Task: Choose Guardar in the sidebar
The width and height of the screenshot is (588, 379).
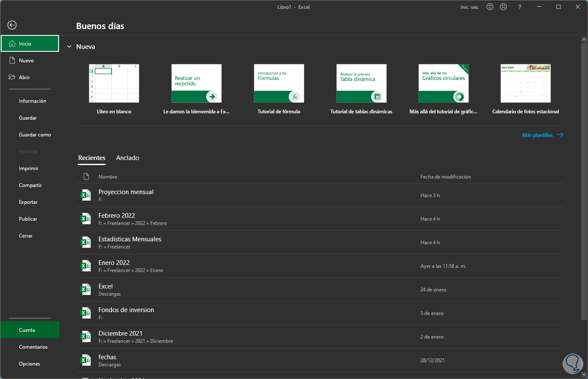Action: 30,118
